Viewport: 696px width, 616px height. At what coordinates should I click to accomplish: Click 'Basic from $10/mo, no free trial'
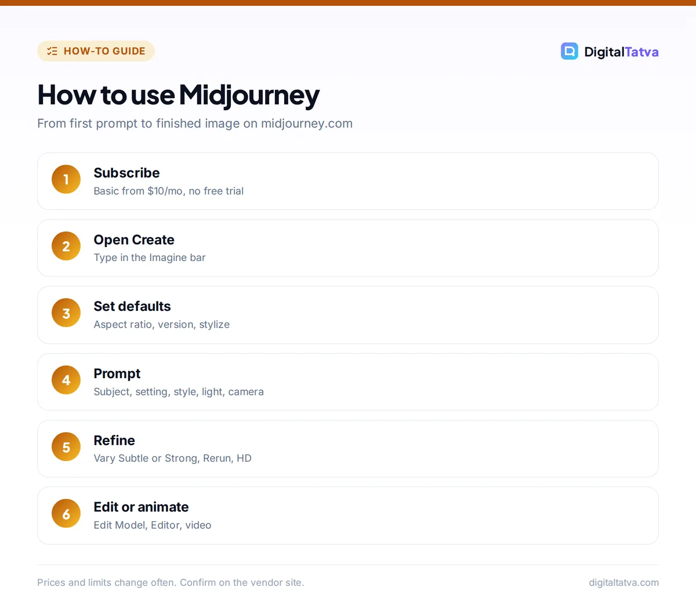(x=169, y=191)
